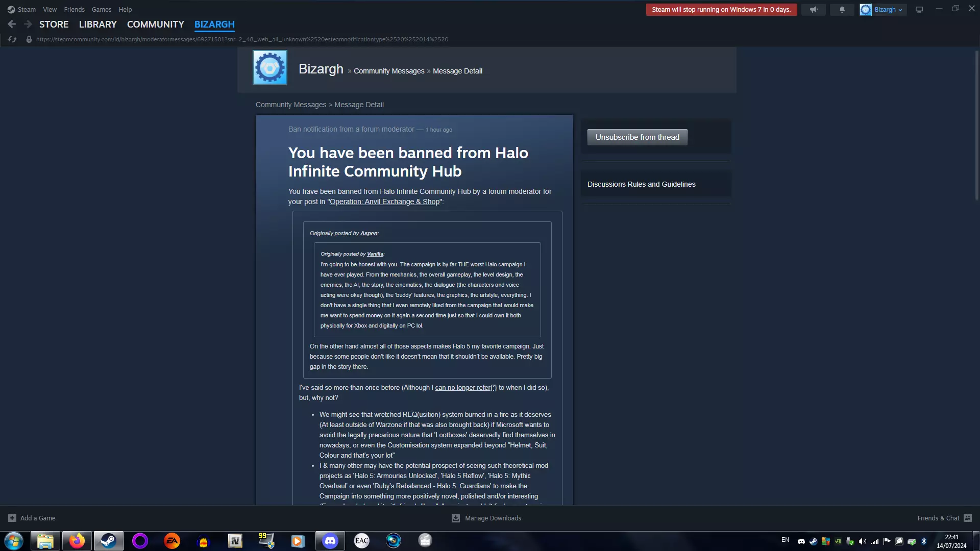Open Discord from the Windows taskbar
The image size is (980, 551).
click(x=330, y=541)
